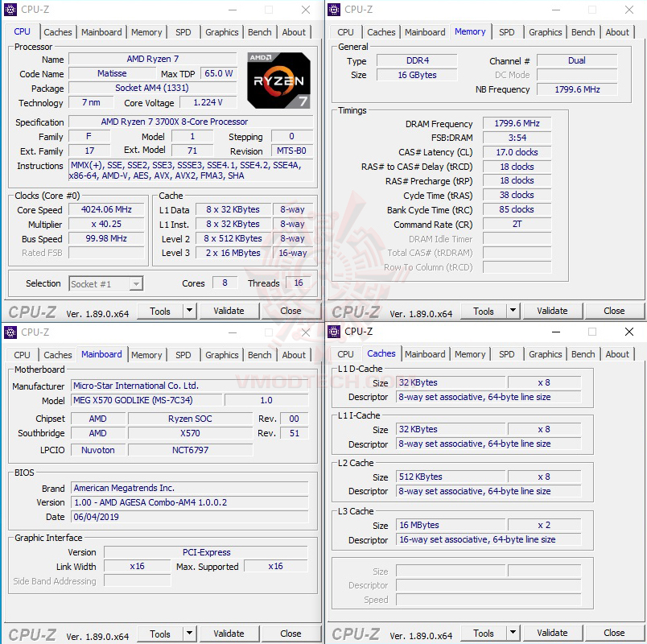This screenshot has width=647, height=644.
Task: Select the SPD tab in the CPU window
Action: coord(183,32)
